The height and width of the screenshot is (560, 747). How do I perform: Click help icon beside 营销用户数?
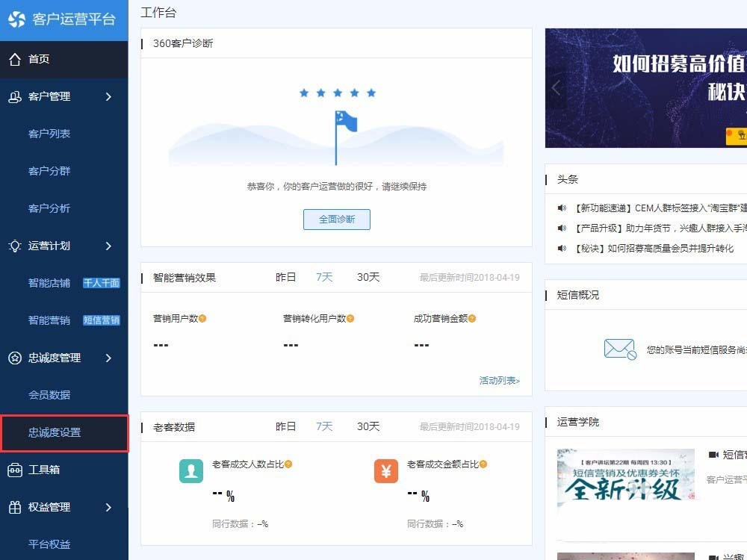(x=202, y=319)
